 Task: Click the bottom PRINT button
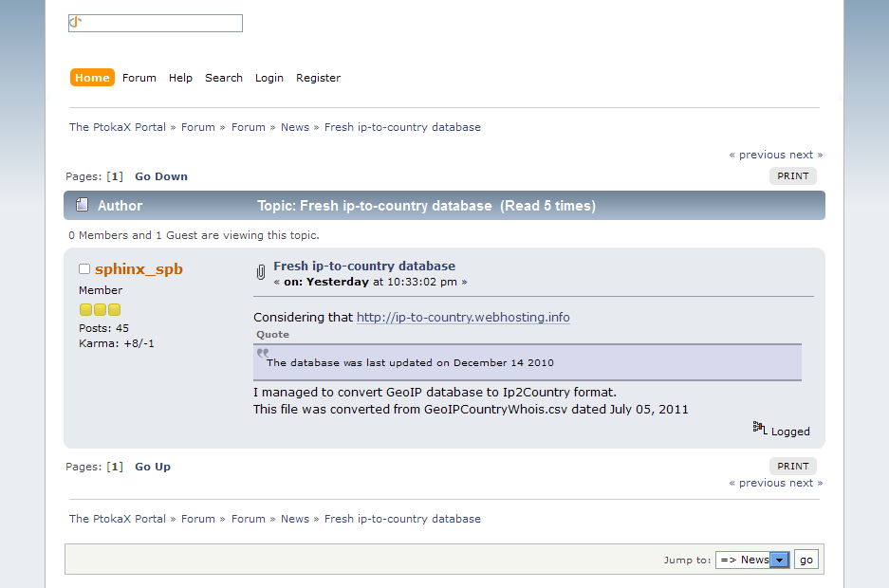click(x=792, y=467)
